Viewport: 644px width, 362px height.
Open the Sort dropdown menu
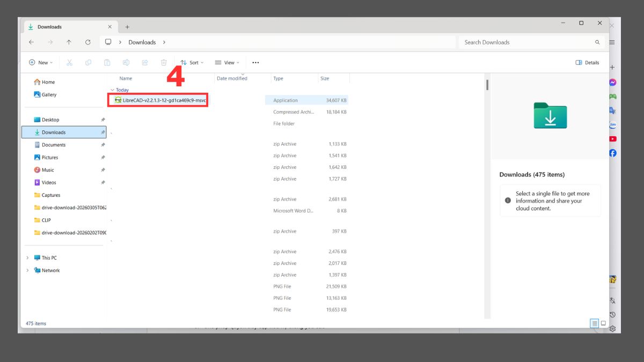point(192,63)
